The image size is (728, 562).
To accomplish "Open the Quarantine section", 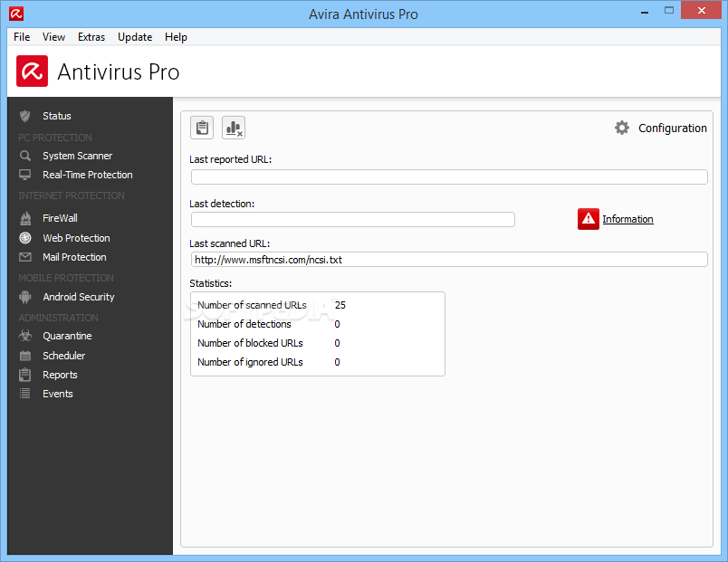I will coord(67,336).
